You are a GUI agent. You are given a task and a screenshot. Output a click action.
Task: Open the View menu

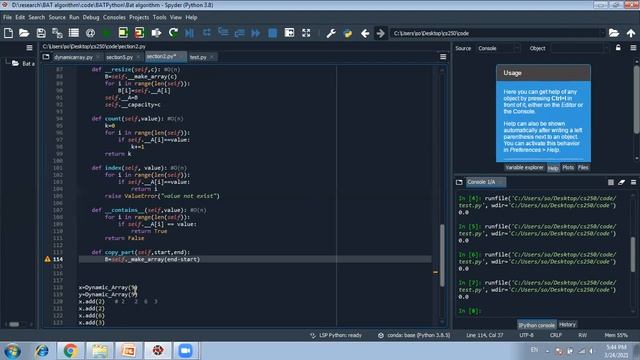pos(176,17)
